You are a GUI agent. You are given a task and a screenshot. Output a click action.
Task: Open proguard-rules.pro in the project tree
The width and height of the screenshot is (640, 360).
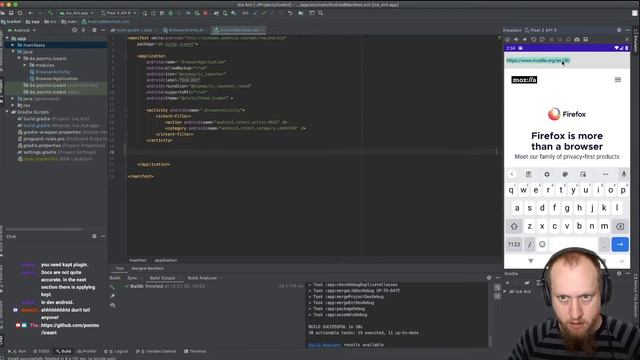tap(44, 139)
